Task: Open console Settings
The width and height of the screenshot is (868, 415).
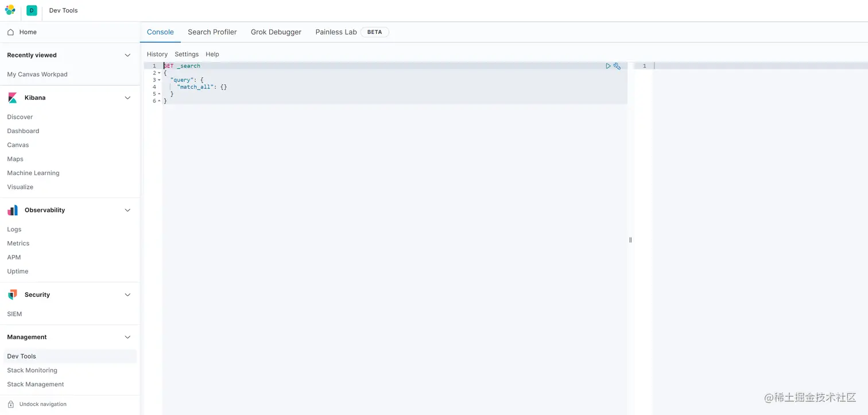Action: [187, 54]
